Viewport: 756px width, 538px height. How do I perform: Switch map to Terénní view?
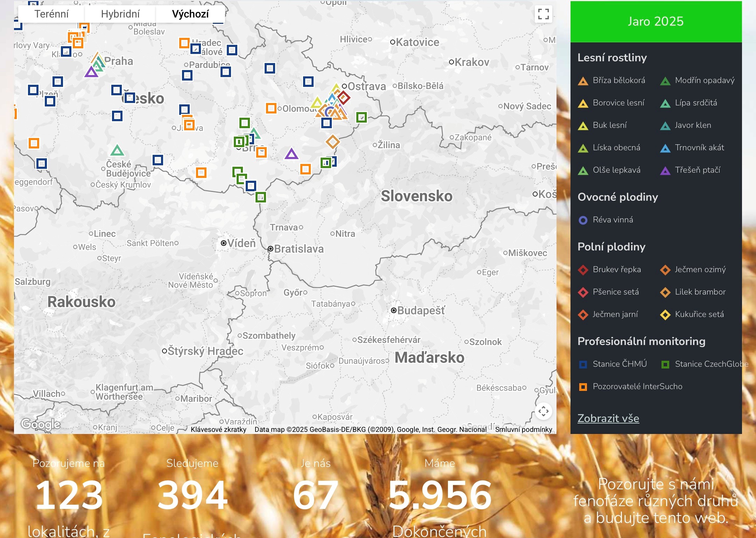coord(51,14)
